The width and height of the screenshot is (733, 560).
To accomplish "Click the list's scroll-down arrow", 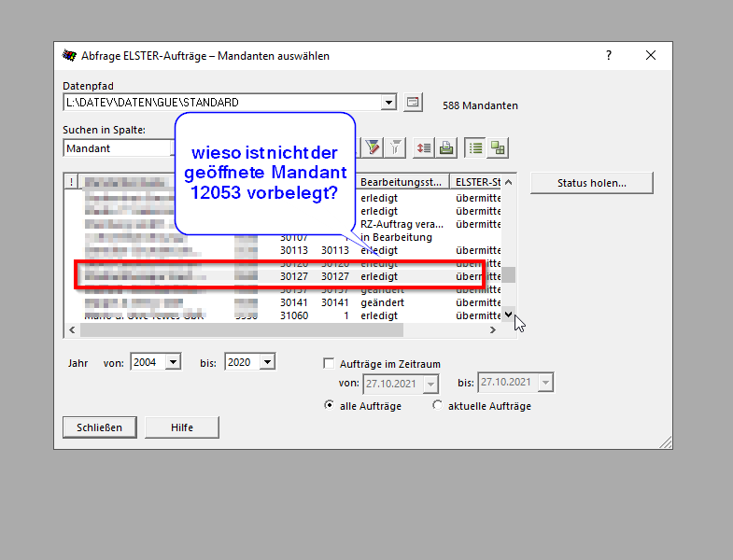I will click(x=509, y=315).
